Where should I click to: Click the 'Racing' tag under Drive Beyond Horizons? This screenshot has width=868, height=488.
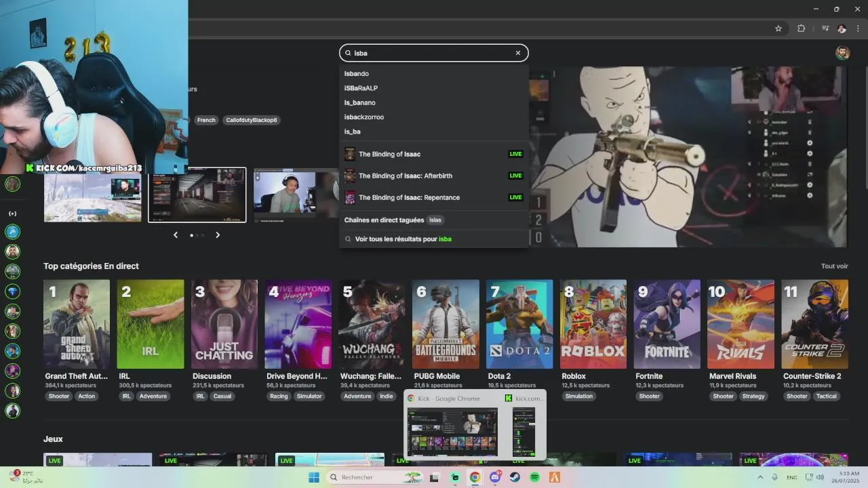[x=279, y=396]
